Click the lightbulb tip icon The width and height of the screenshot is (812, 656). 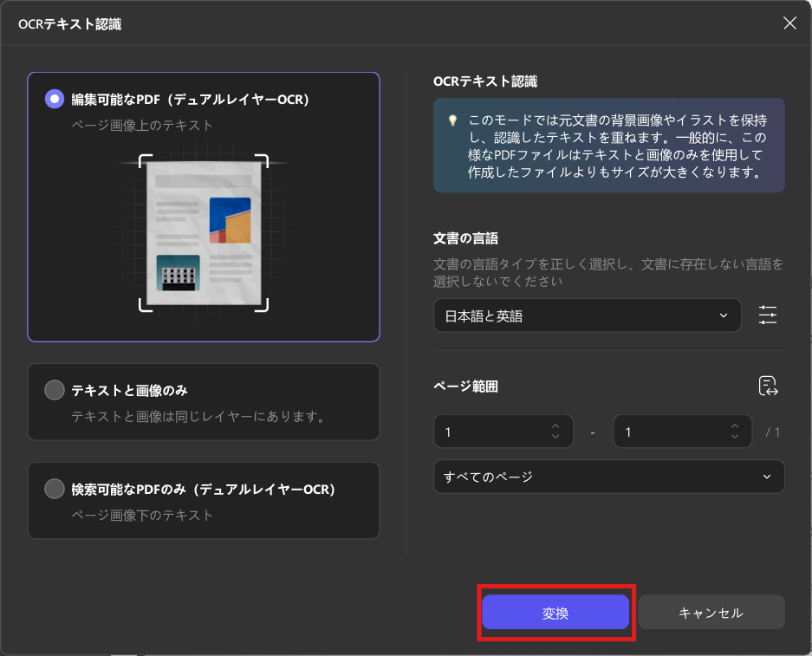[451, 120]
